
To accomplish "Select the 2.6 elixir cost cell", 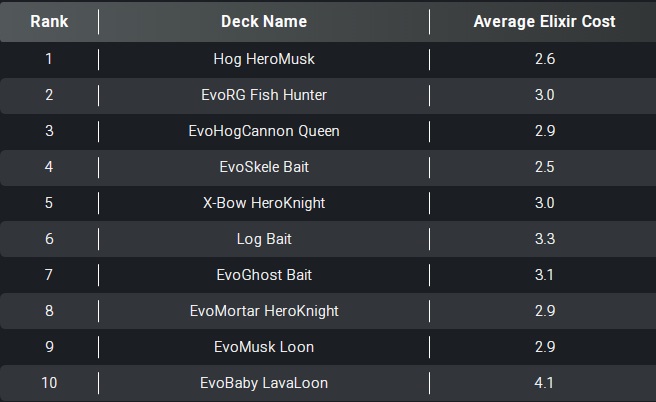I will pyautogui.click(x=545, y=59).
